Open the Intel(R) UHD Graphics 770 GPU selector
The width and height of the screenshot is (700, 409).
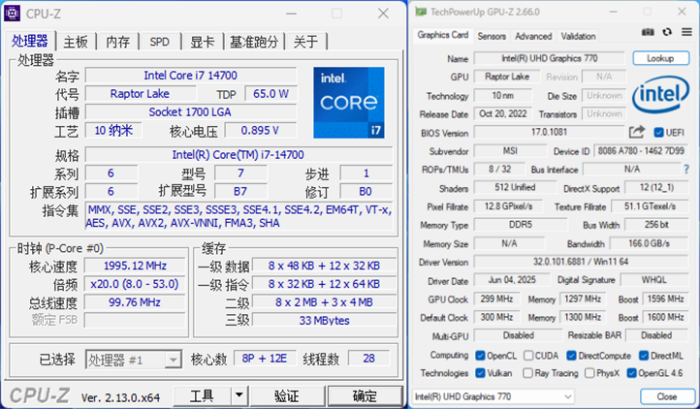point(493,396)
